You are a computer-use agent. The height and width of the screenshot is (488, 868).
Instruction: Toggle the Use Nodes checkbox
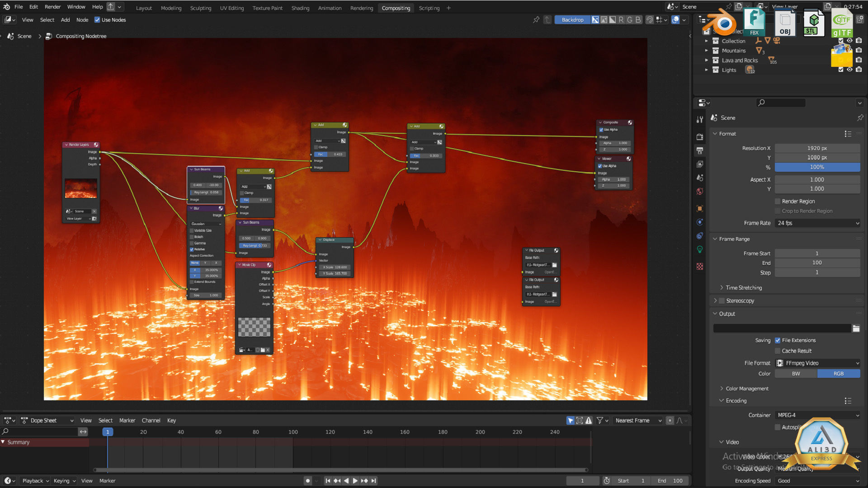[97, 20]
